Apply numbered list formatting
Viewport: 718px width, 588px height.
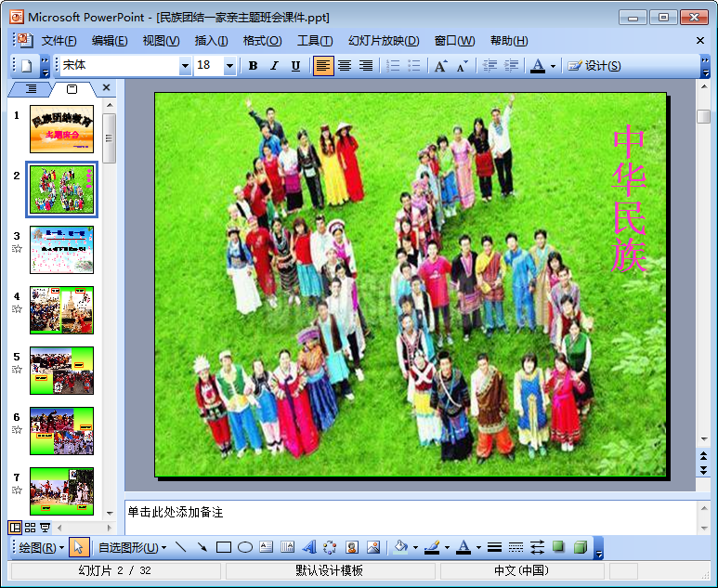coord(393,66)
